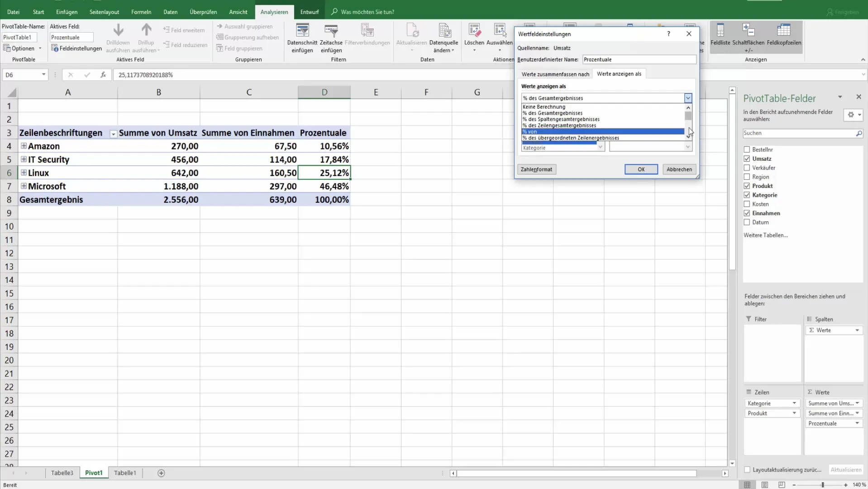
Task: Click Abbrechen in the dialog
Action: (679, 169)
